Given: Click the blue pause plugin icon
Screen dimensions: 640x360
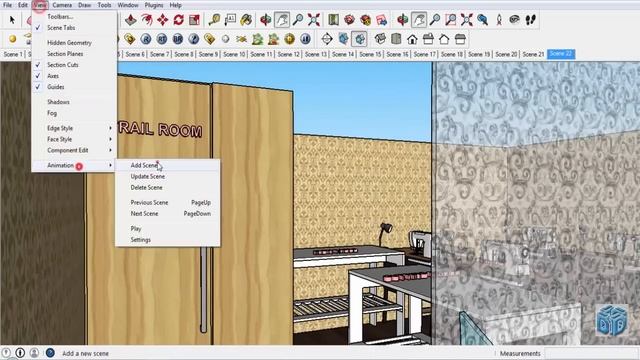Looking at the screenshot, I should pos(305,39).
